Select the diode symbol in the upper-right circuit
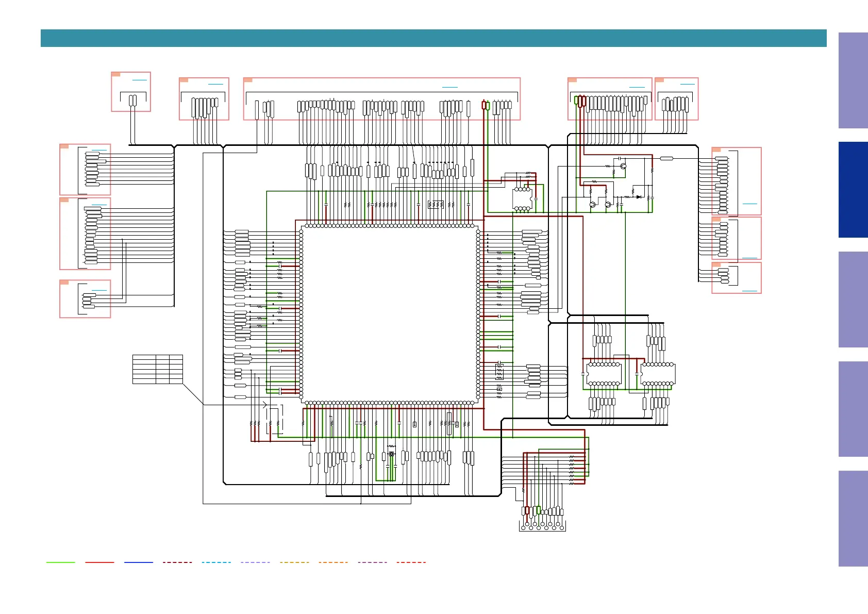Viewport: 868px width, 614px height. (x=639, y=197)
